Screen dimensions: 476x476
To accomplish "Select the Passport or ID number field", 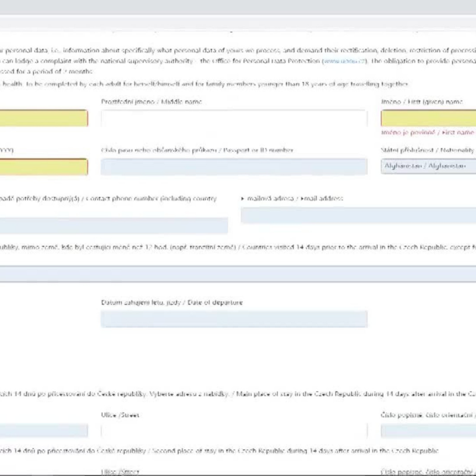I will pos(234,167).
